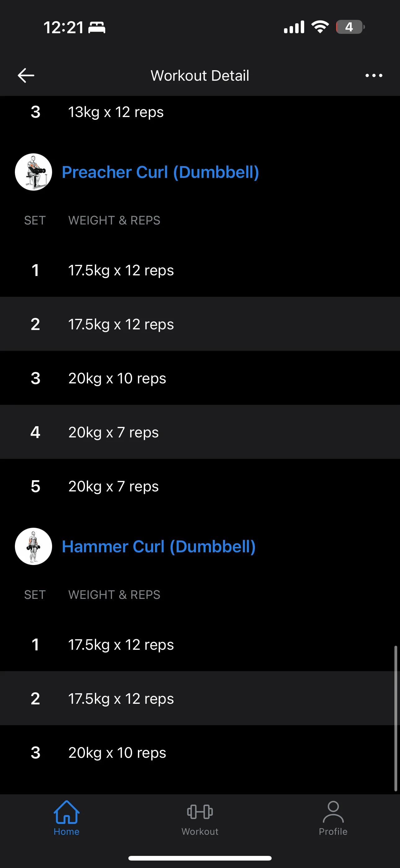The image size is (400, 868).
Task: Tap the Profile person icon
Action: tap(333, 812)
